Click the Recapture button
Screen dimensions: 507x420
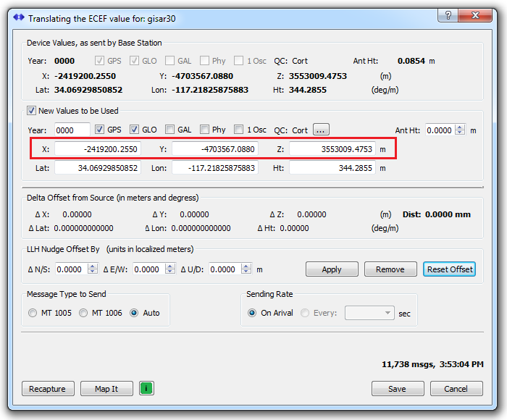(48, 389)
